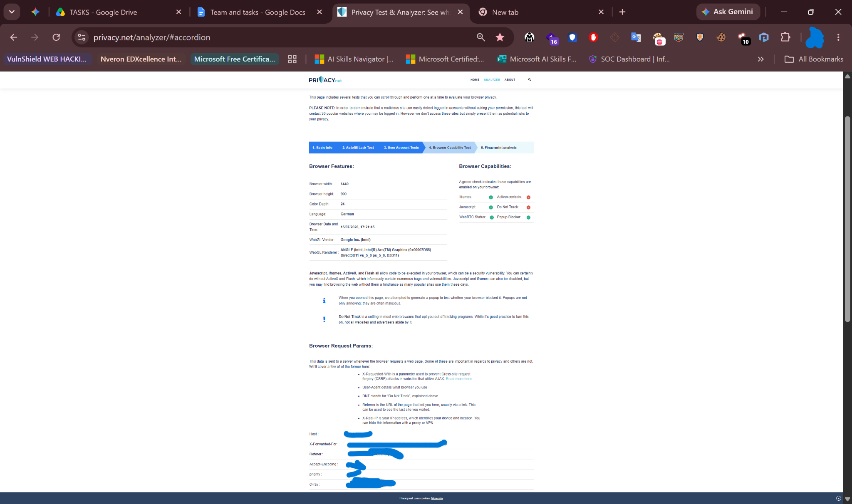
Task: Click the green Iframes status indicator
Action: [491, 198]
